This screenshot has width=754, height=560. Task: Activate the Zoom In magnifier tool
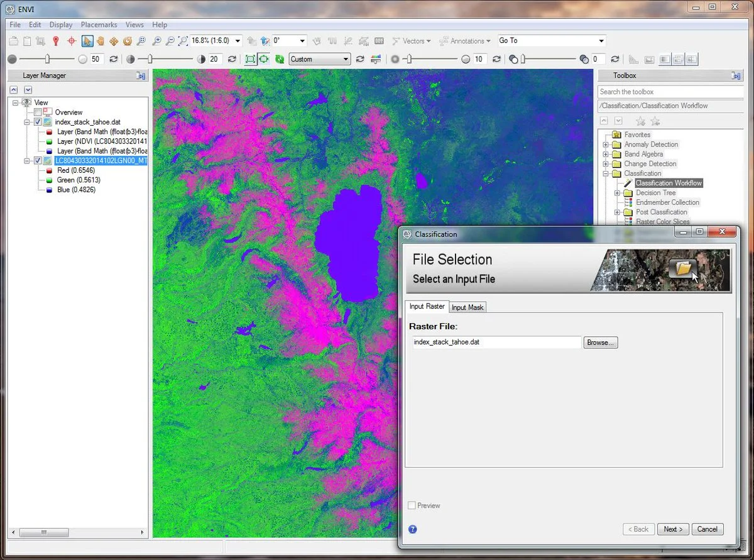tap(157, 41)
